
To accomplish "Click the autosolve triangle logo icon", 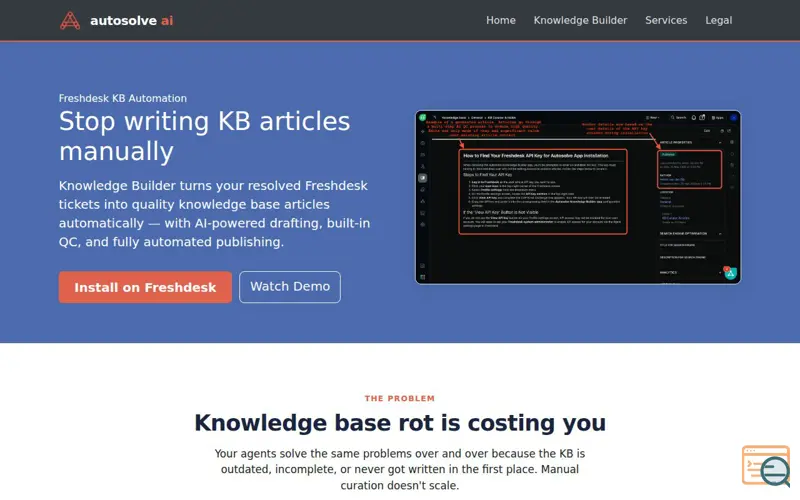I will click(70, 20).
